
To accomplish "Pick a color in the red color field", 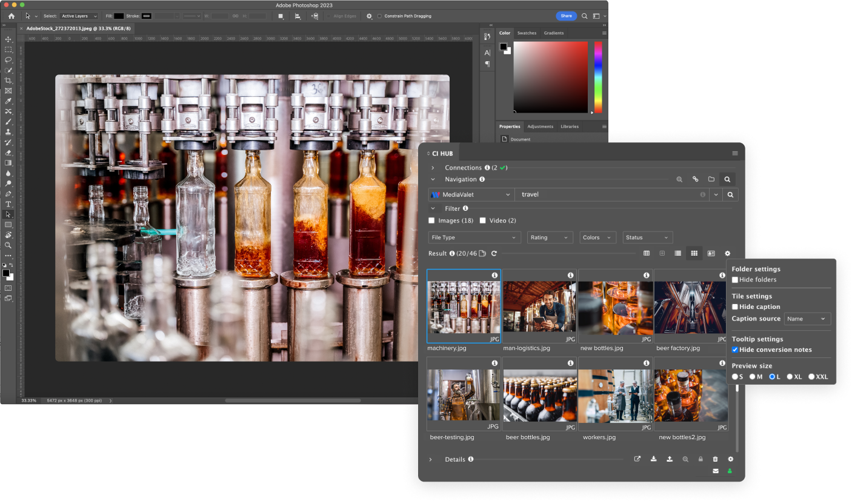I will (x=550, y=77).
